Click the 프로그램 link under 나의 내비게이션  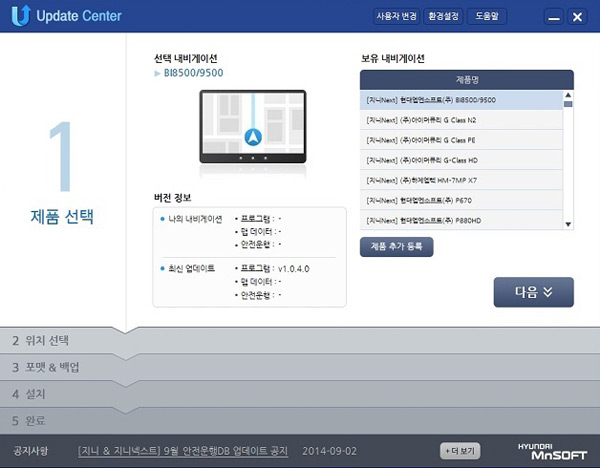tap(255, 219)
